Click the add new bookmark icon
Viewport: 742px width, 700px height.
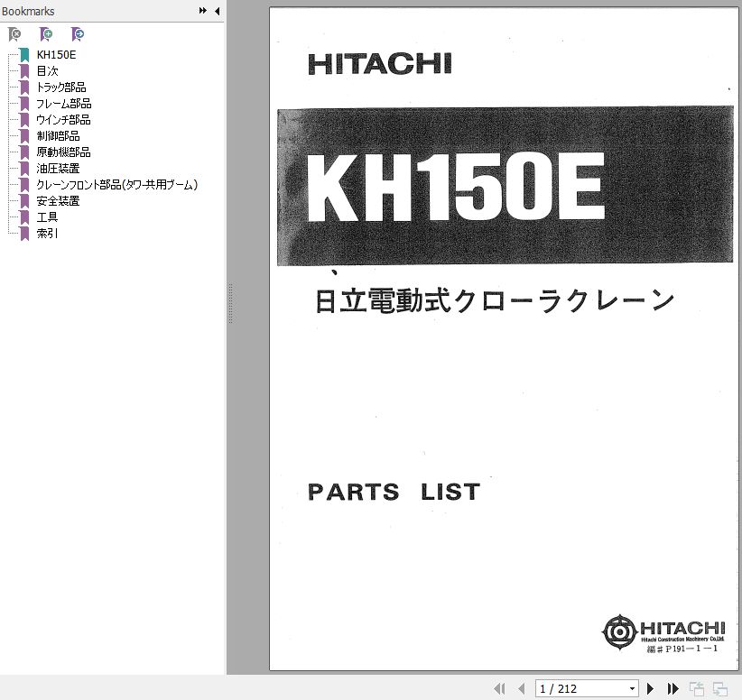click(46, 34)
